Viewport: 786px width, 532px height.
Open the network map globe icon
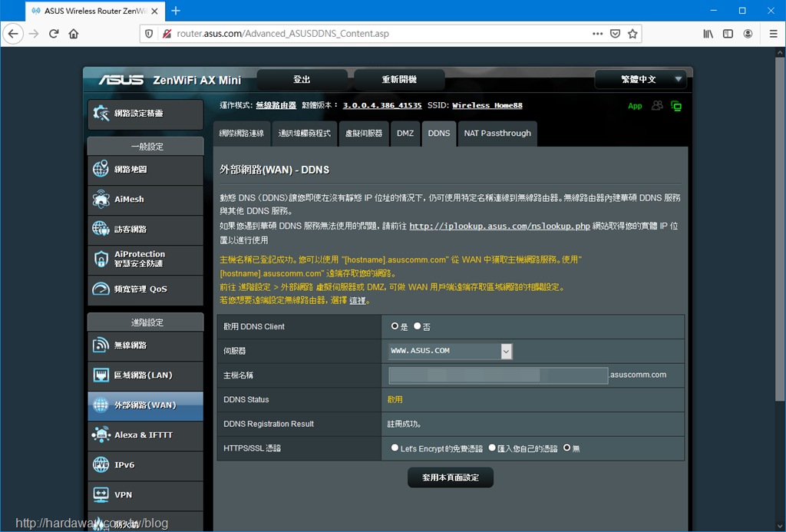(101, 169)
